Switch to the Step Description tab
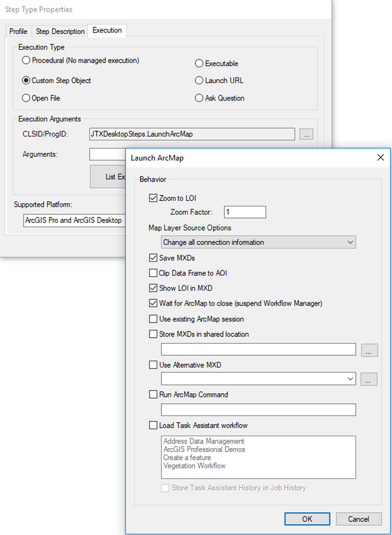Viewport: 392px width, 535px height. coord(59,31)
